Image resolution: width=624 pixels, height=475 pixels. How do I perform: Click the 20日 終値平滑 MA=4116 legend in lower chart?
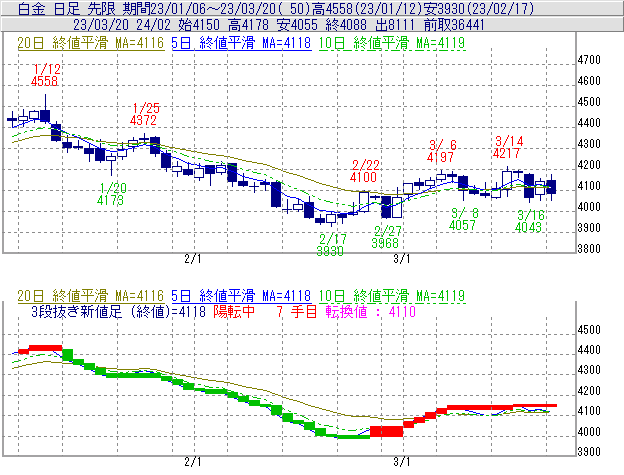[x=91, y=296]
